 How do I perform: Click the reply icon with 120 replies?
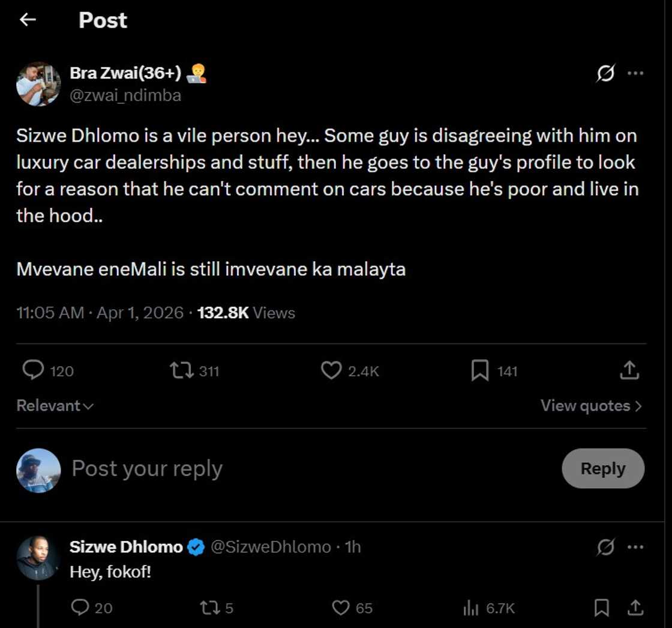pyautogui.click(x=32, y=370)
